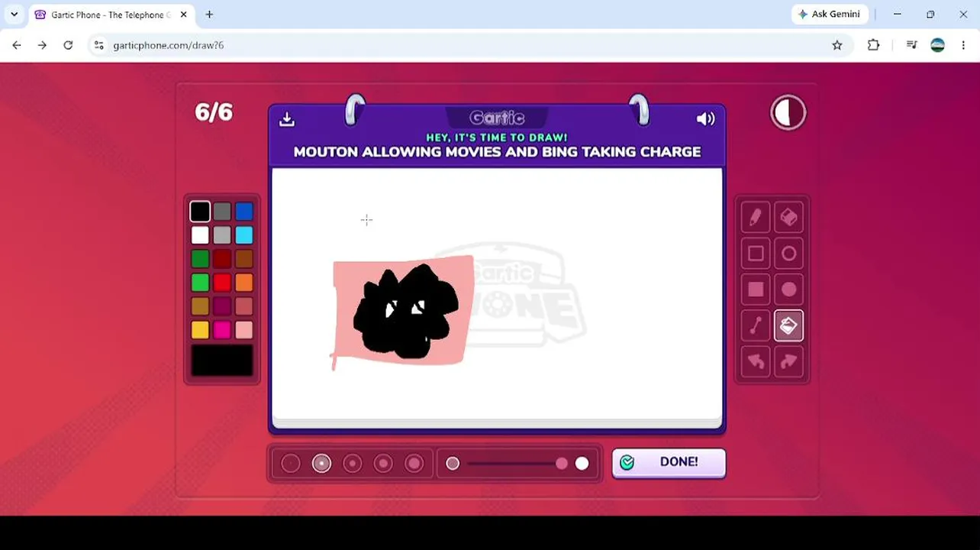This screenshot has height=550, width=980.
Task: Pick the filled rectangle shape tool
Action: pos(756,290)
